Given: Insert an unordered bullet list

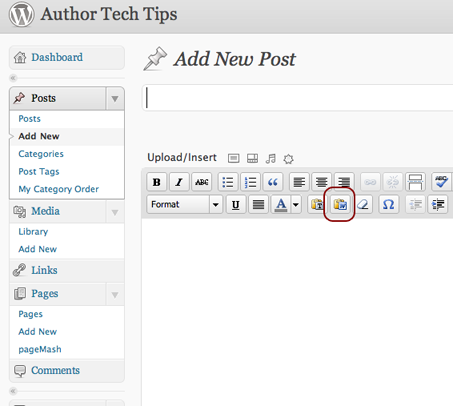Looking at the screenshot, I should pos(228,182).
